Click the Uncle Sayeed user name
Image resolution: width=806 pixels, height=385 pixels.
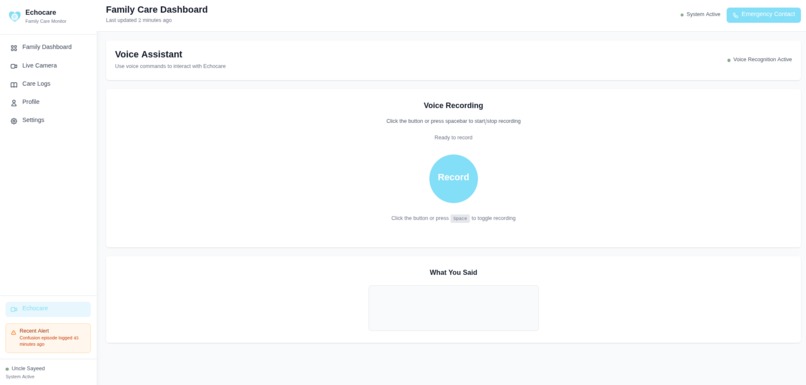pyautogui.click(x=28, y=369)
